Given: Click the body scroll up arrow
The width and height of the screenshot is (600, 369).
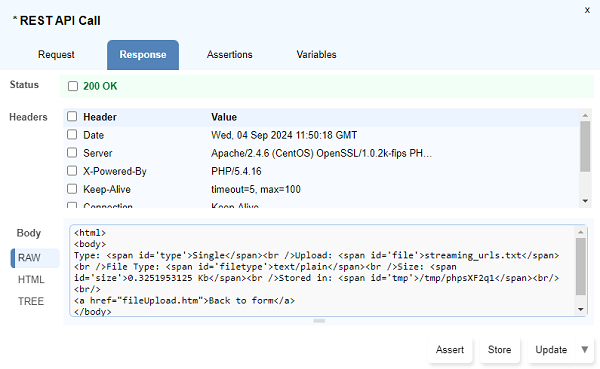Looking at the screenshot, I should pos(580,232).
